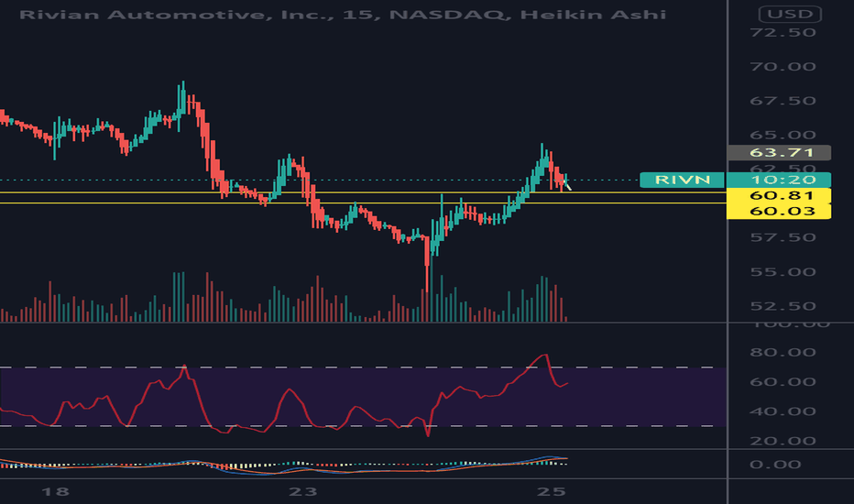854x504 pixels.
Task: Click the date label 25 on time axis
Action: 552,492
